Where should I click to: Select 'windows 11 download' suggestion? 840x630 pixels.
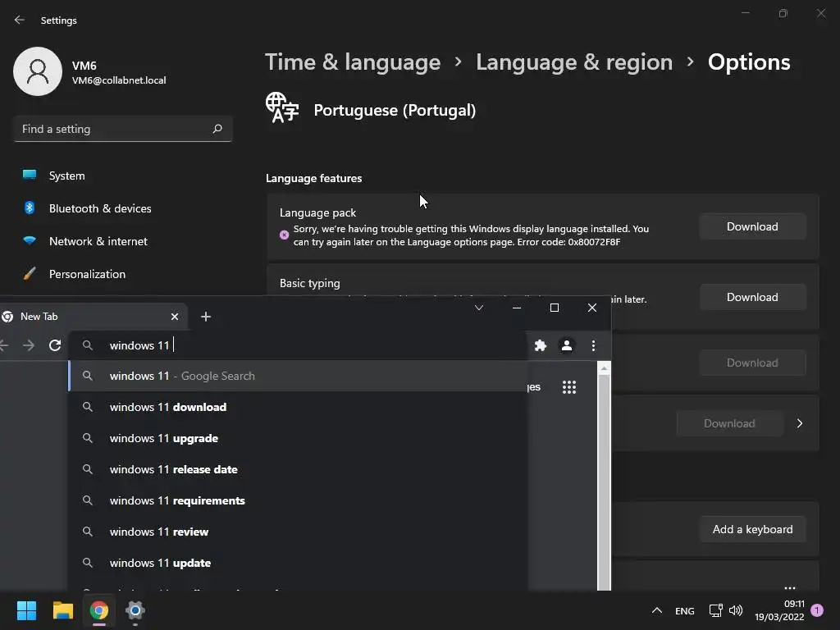[x=298, y=407]
